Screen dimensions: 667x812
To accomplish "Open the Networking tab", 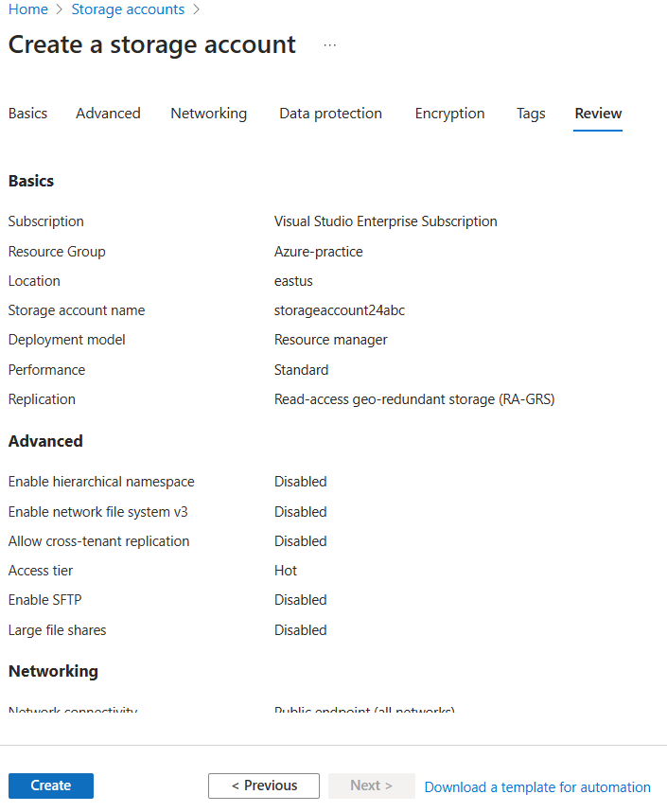I will 208,114.
